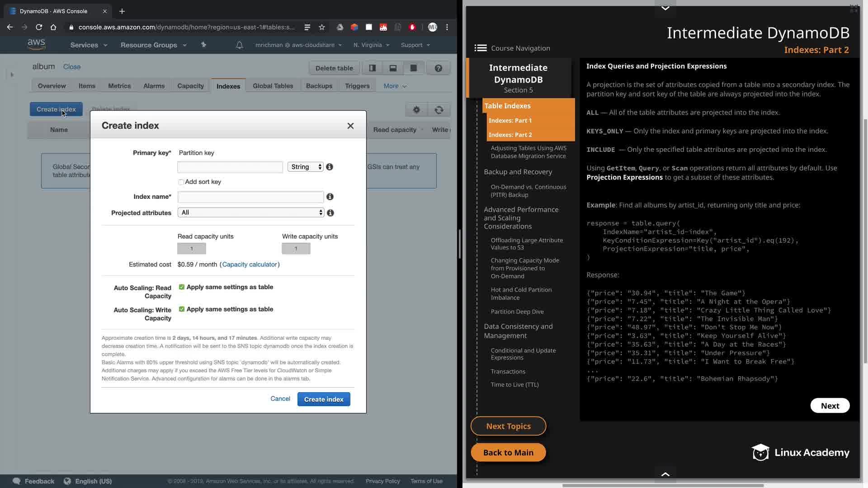Click the refresh icon above the index table
This screenshot has width=868, height=488.
click(x=439, y=110)
